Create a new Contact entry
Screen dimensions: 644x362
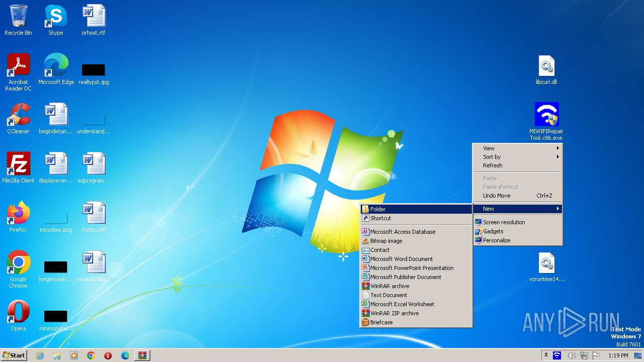click(x=416, y=250)
